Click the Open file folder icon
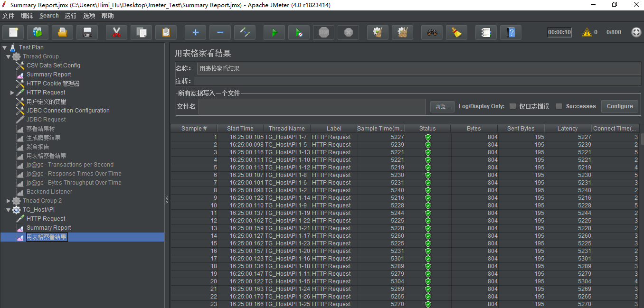The image size is (644, 308). click(x=62, y=32)
